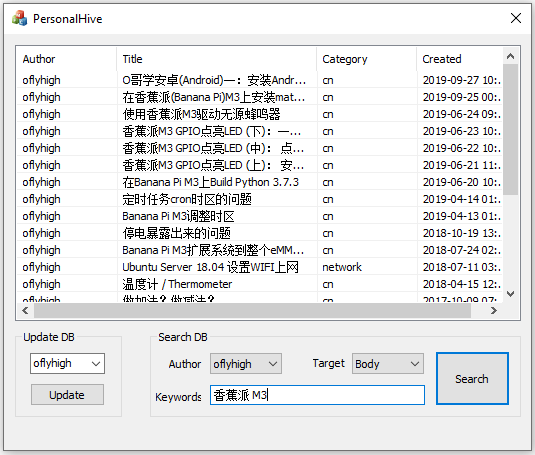This screenshot has width=535, height=455.
Task: Select the row 'Banana Pi M3扩展系统到整个eMM...'
Action: tap(259, 250)
